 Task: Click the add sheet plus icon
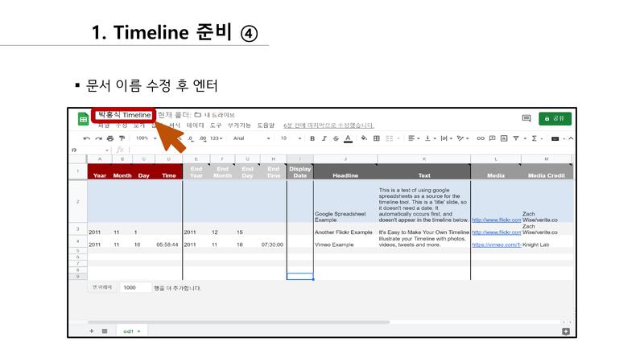[x=92, y=331]
